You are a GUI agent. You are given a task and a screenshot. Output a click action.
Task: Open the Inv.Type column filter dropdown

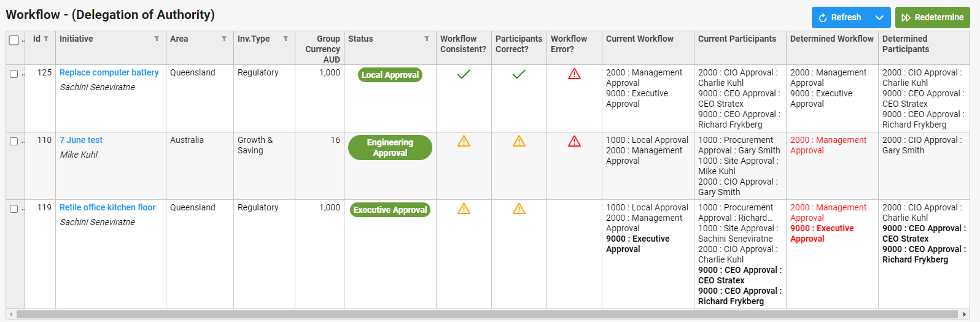tap(286, 39)
